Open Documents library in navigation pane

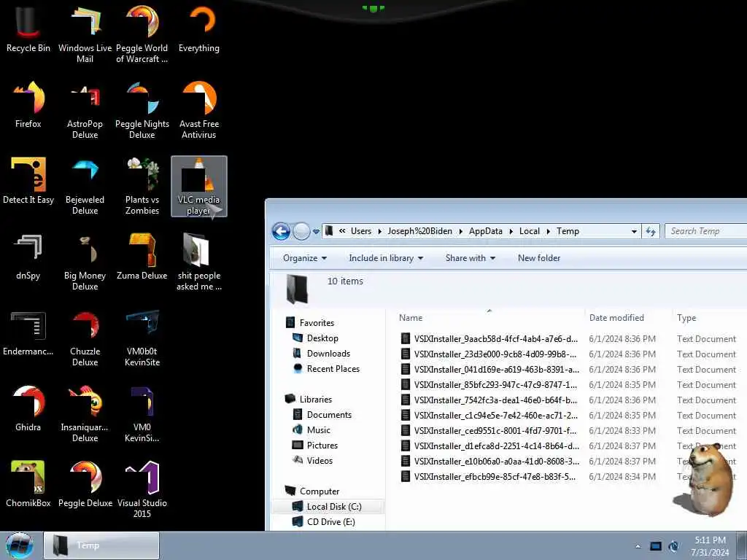[x=322, y=415]
